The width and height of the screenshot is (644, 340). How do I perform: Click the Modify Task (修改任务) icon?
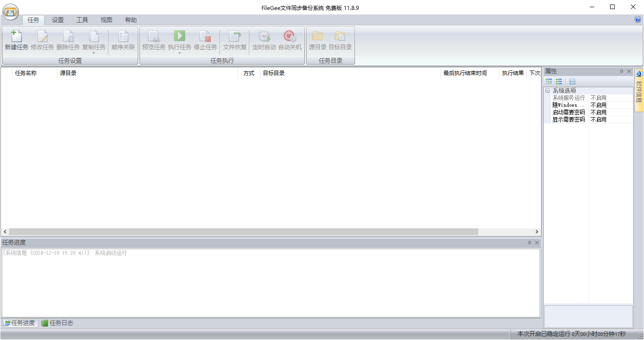click(42, 36)
